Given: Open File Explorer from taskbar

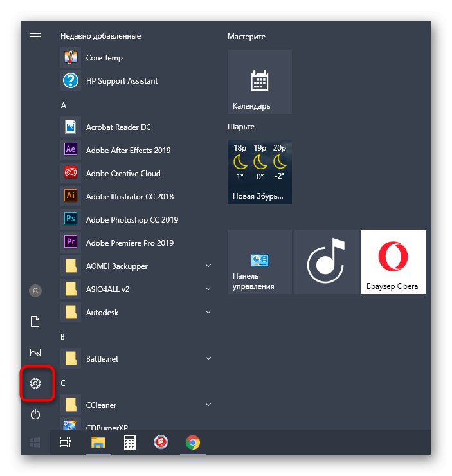Looking at the screenshot, I should click(x=98, y=443).
